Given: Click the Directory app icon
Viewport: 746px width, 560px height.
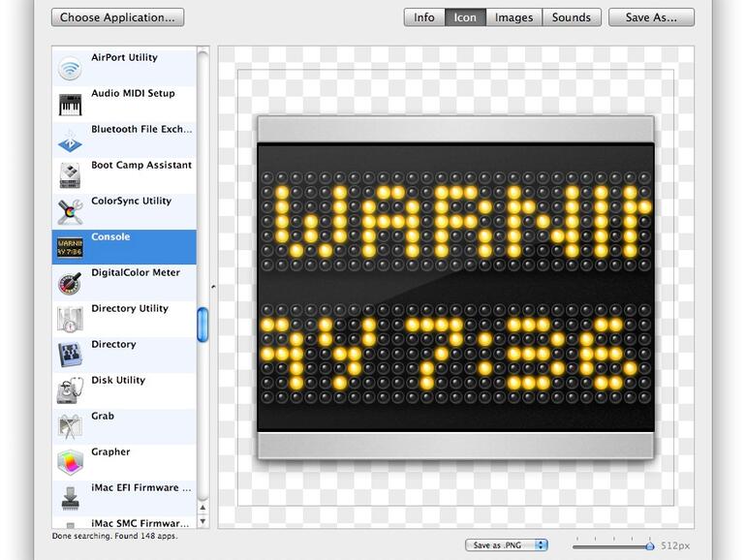Looking at the screenshot, I should point(70,356).
